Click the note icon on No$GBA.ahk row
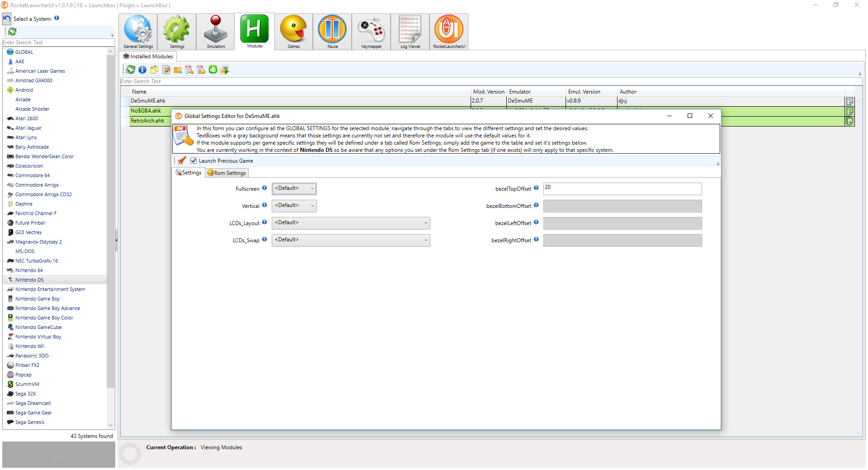This screenshot has width=868, height=470. 849,111
